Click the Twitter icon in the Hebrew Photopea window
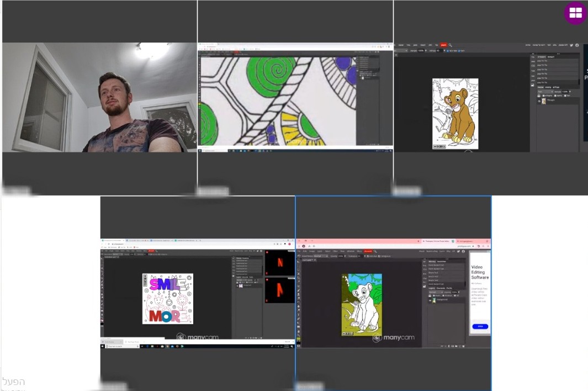The width and height of the screenshot is (588, 391). click(x=571, y=45)
